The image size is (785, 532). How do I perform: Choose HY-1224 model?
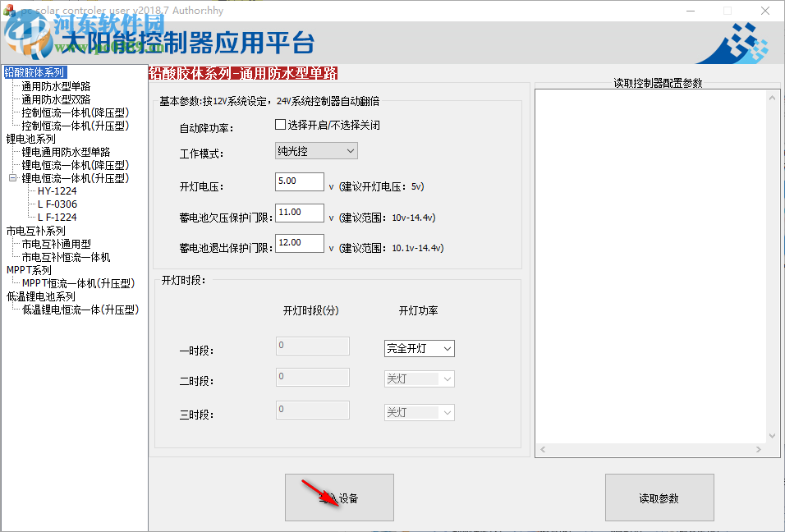pos(57,190)
